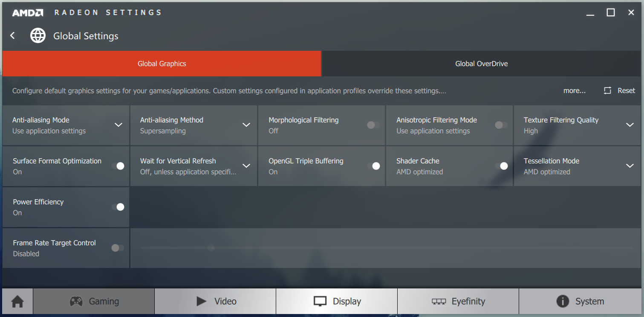The height and width of the screenshot is (317, 644).
Task: Click the 'High' texture quality value
Action: pos(531,131)
